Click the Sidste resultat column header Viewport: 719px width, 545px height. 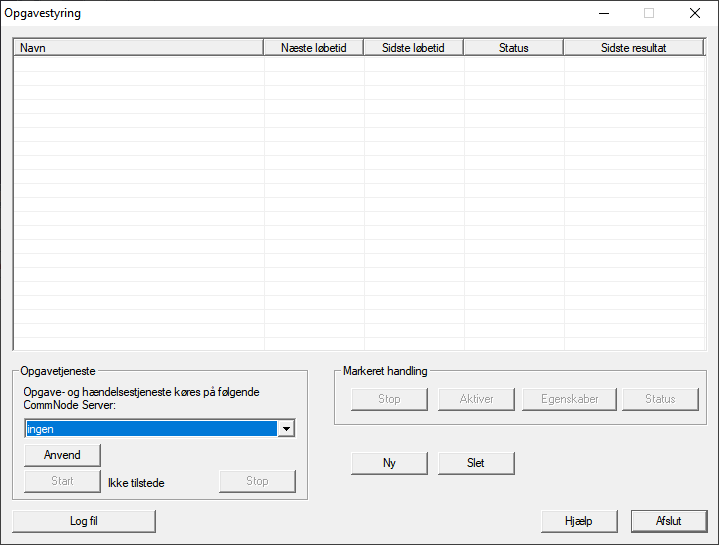[634, 47]
